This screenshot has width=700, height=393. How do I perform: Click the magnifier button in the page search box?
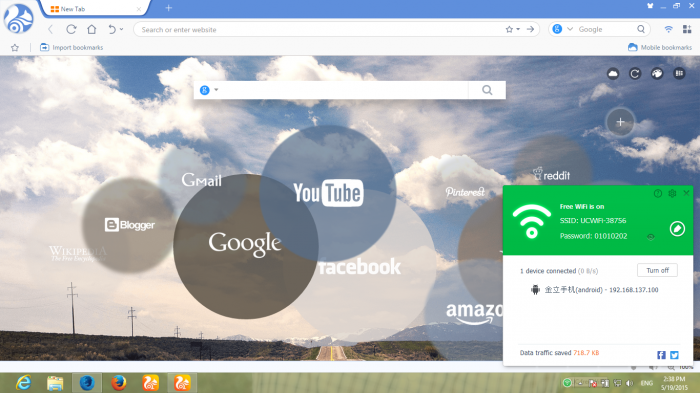point(487,90)
